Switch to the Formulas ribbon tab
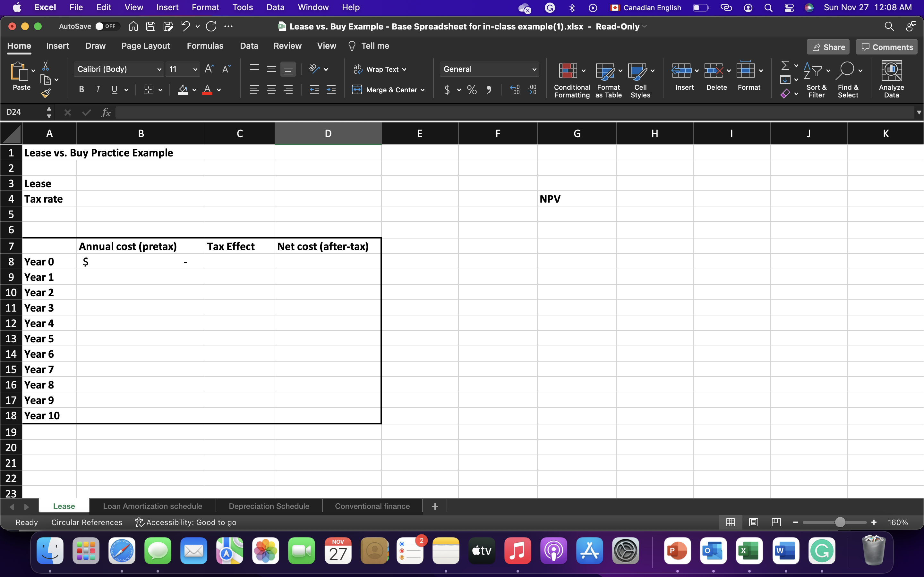924x577 pixels. coord(205,46)
